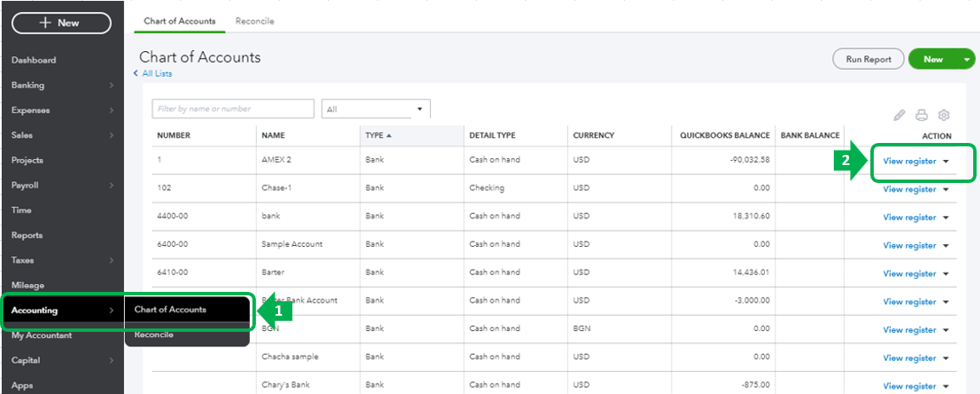This screenshot has width=980, height=394.
Task: Open action dropdown arrow for AMEX 2
Action: [x=946, y=162]
